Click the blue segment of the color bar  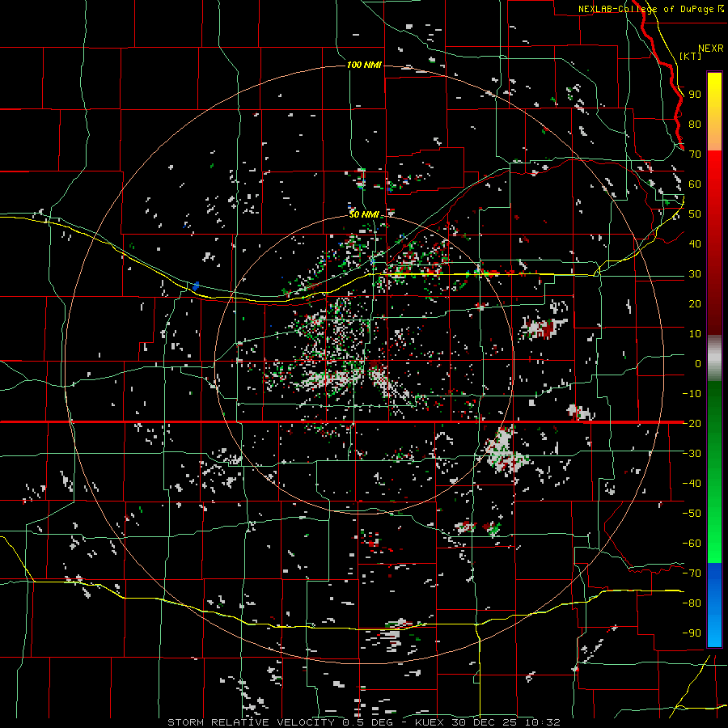point(714,603)
